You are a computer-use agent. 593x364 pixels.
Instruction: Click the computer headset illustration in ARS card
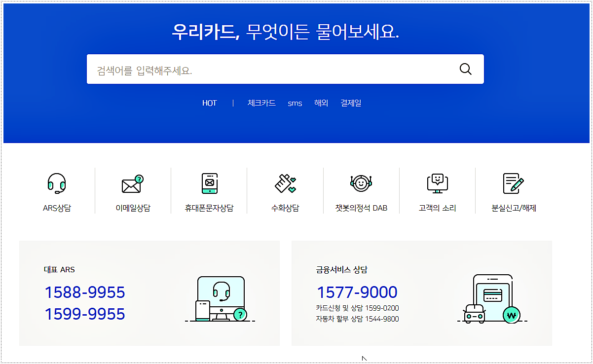pyautogui.click(x=220, y=299)
